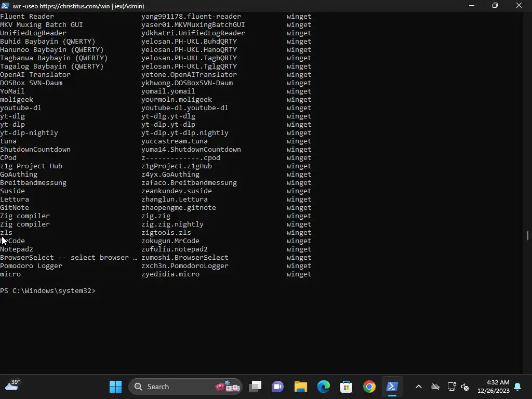Image resolution: width=532 pixels, height=399 pixels.
Task: Click the taskbar Search box
Action: coord(185,387)
